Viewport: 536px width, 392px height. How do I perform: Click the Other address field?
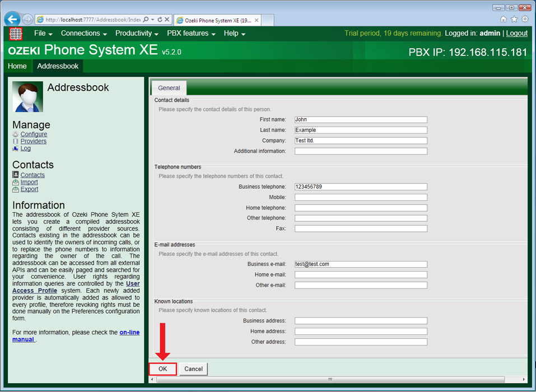point(361,342)
